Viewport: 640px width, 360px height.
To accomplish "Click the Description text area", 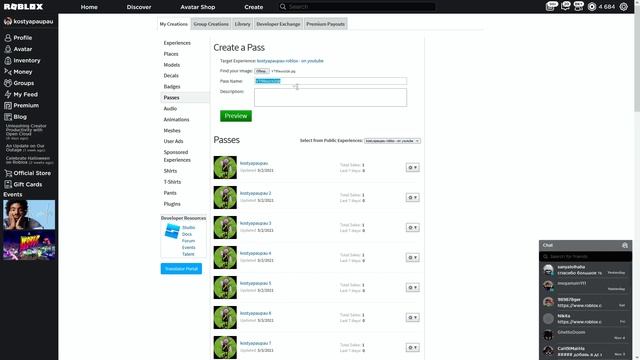I will 331,98.
